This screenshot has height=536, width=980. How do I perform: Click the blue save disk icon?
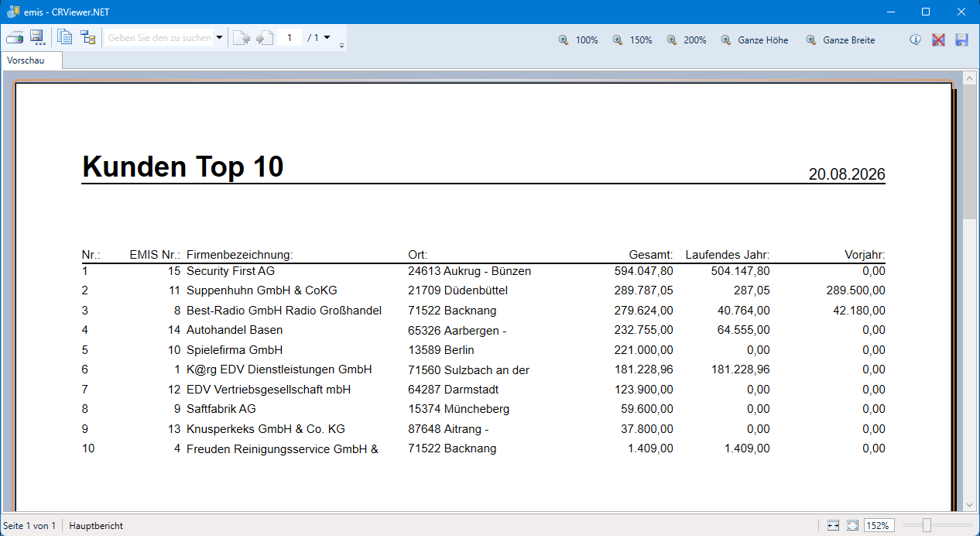(x=961, y=40)
